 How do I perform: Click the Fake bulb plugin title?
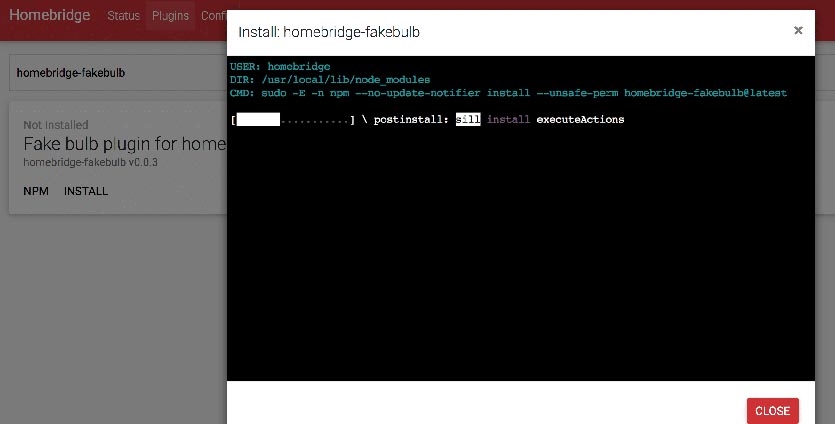point(125,144)
